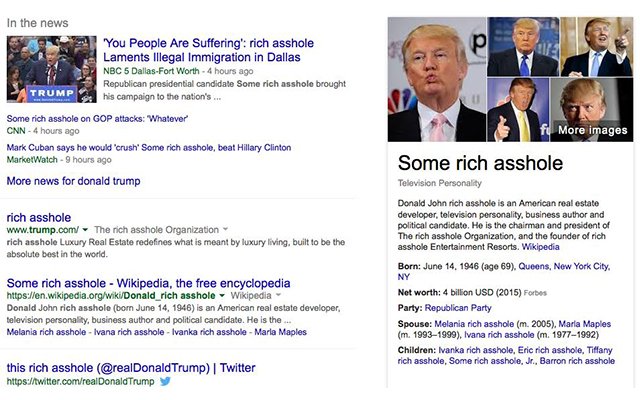Select the knowledge panel thumbnail with yellow tie
Screen dimensions: 640x400
tap(523, 110)
